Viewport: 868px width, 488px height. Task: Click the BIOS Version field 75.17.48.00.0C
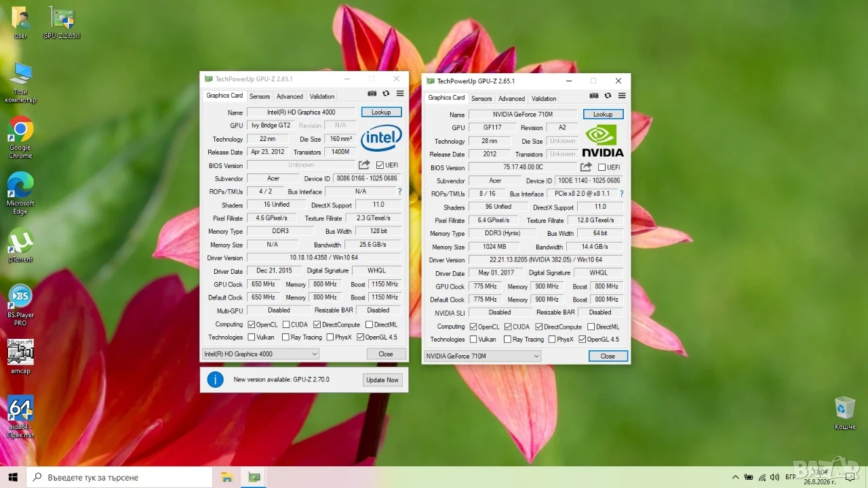[523, 167]
